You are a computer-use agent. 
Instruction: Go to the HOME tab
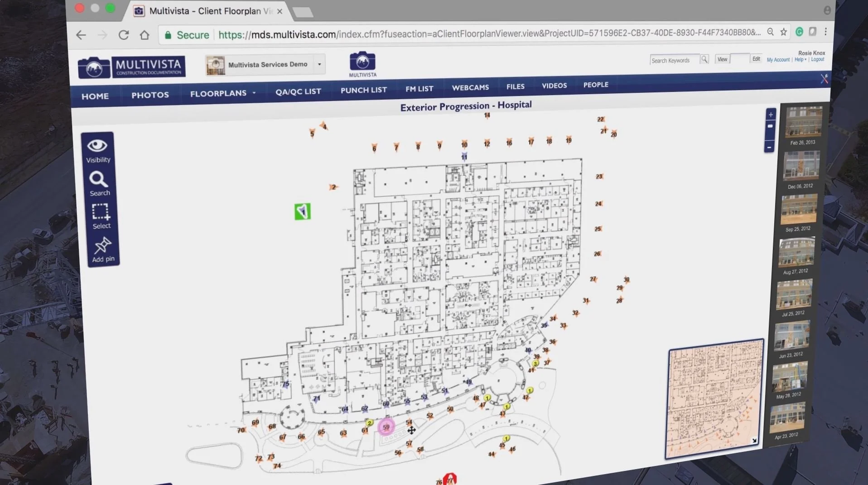[x=95, y=96]
